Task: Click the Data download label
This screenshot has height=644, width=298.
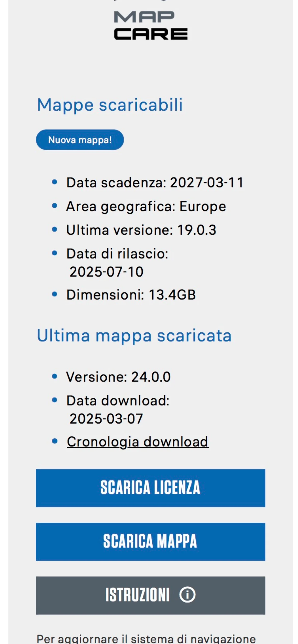Action: click(118, 401)
